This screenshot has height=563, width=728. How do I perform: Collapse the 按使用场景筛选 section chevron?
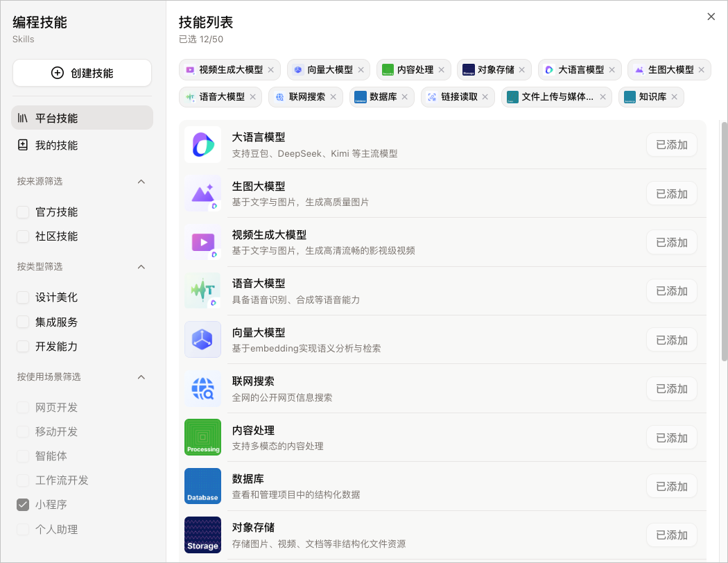click(x=141, y=377)
